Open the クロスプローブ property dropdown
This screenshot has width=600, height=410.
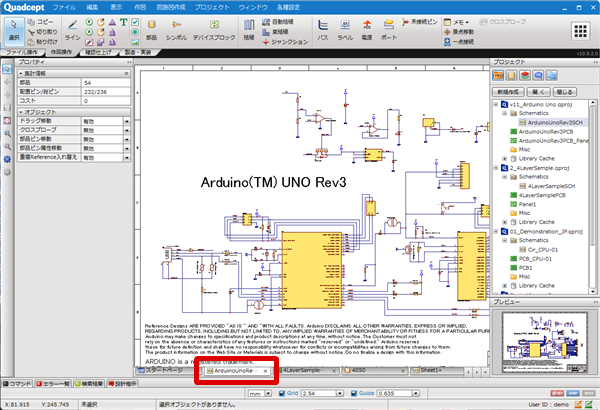pyautogui.click(x=127, y=130)
